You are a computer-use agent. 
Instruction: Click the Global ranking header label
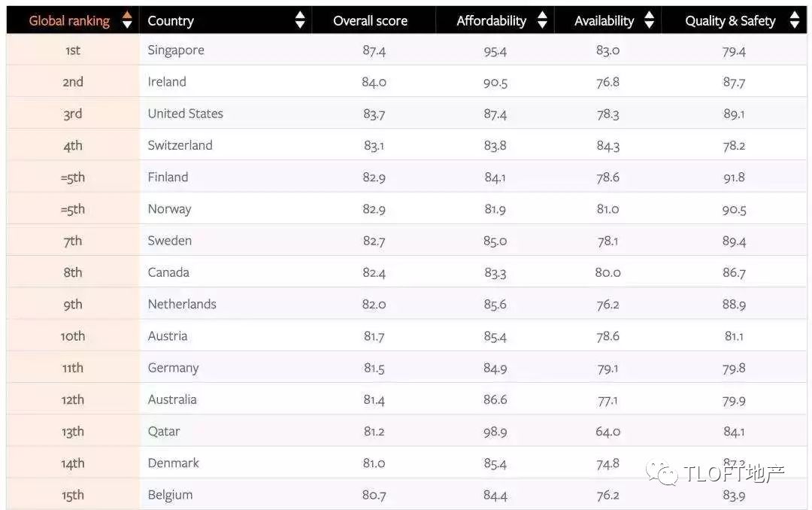pos(69,21)
